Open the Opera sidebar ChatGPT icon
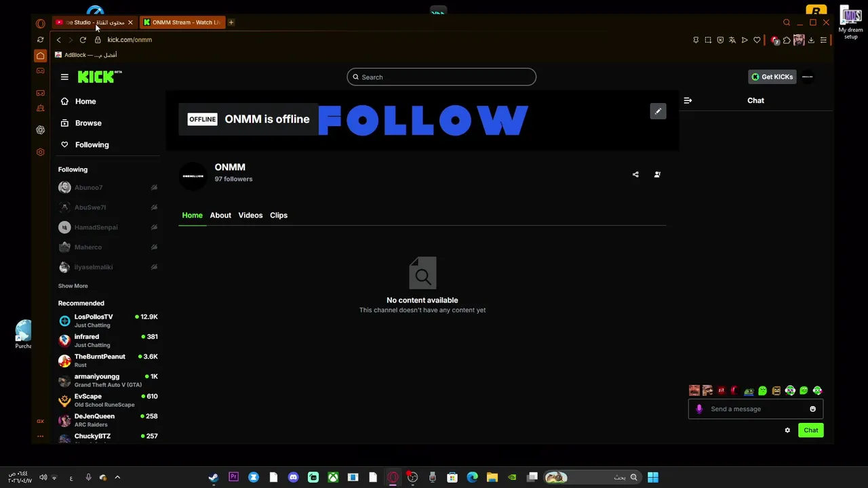 (41, 130)
